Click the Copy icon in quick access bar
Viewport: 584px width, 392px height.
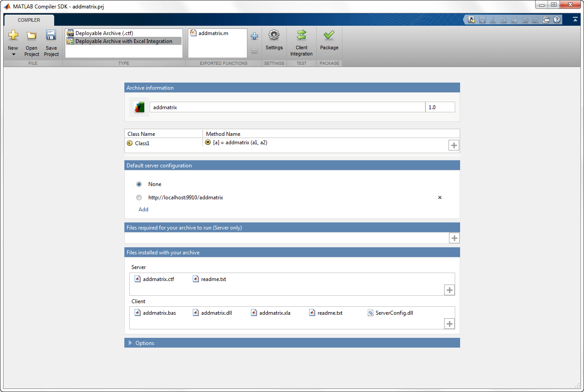(x=504, y=20)
